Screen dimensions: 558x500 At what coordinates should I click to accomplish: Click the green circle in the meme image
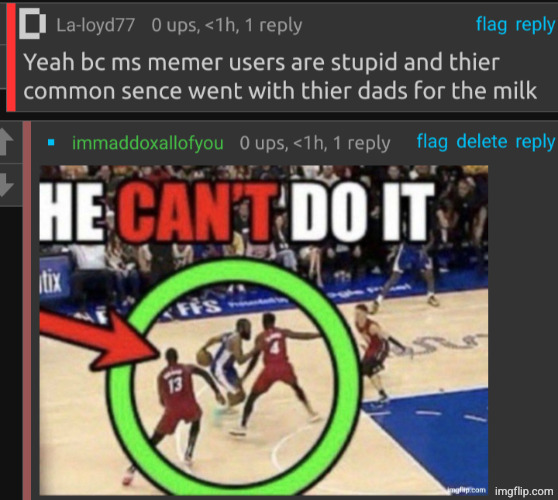click(235, 377)
